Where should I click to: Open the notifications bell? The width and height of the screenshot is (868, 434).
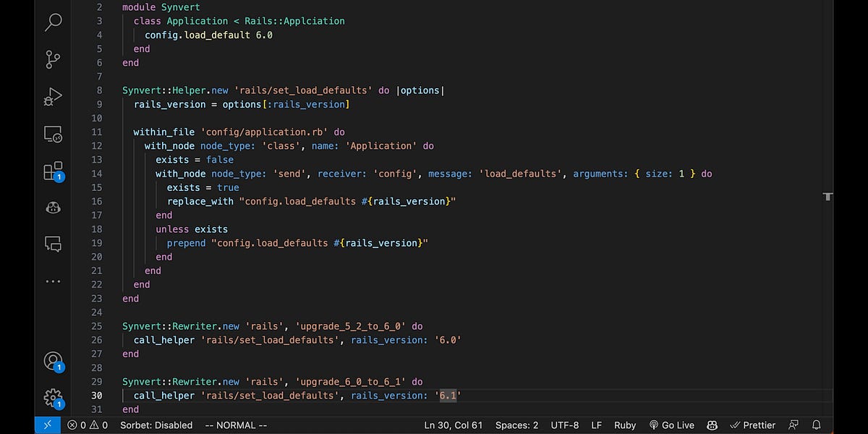tap(816, 425)
